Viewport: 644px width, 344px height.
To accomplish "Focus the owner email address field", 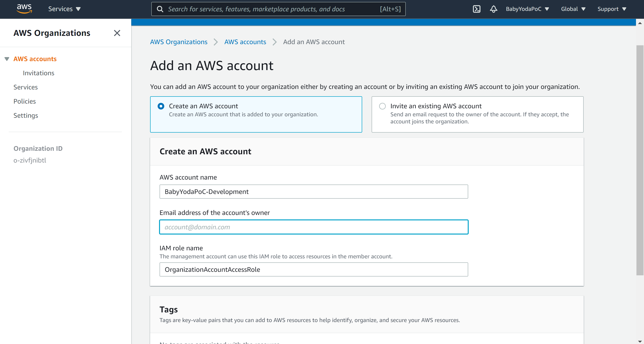I will pyautogui.click(x=313, y=227).
